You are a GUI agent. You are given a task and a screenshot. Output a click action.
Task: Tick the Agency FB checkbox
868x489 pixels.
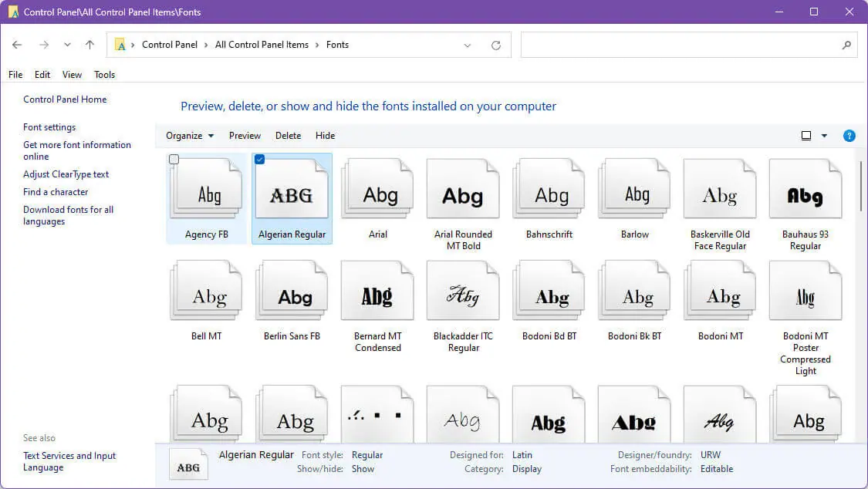click(174, 160)
